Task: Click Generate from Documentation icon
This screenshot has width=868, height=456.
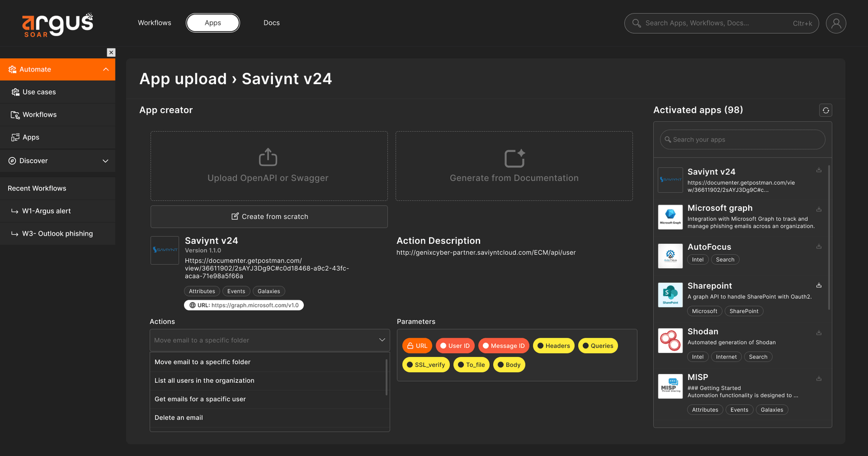Action: [514, 158]
